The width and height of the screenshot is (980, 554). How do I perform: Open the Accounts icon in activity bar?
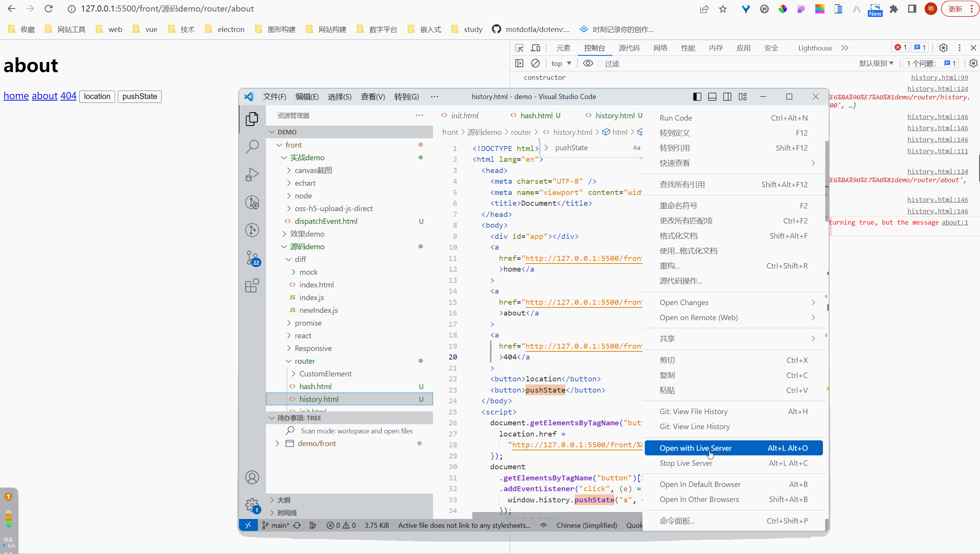tap(252, 477)
